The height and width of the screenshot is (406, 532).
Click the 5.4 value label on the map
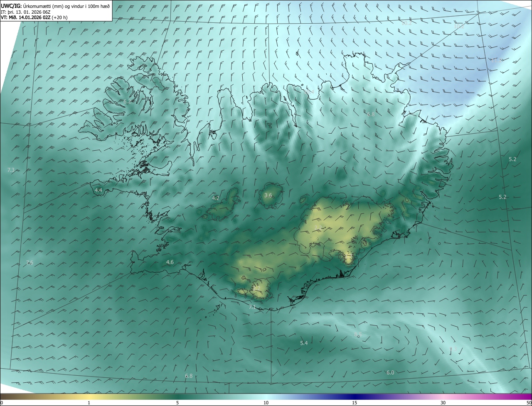click(x=304, y=343)
